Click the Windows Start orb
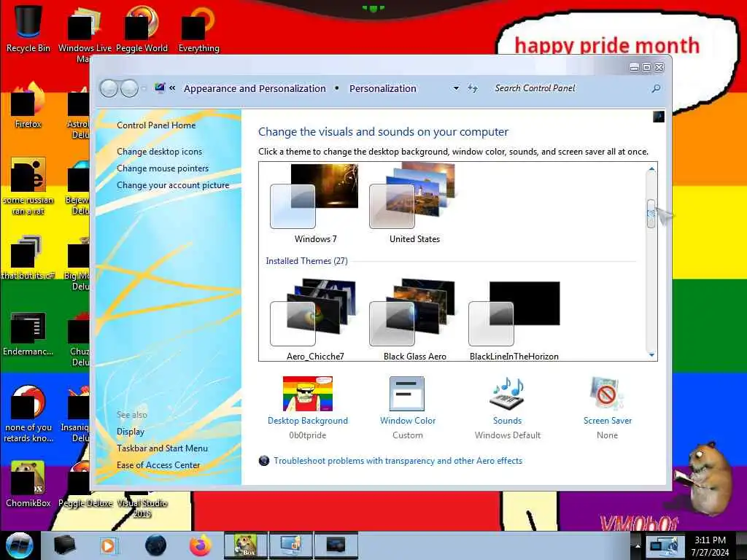 tap(19, 545)
